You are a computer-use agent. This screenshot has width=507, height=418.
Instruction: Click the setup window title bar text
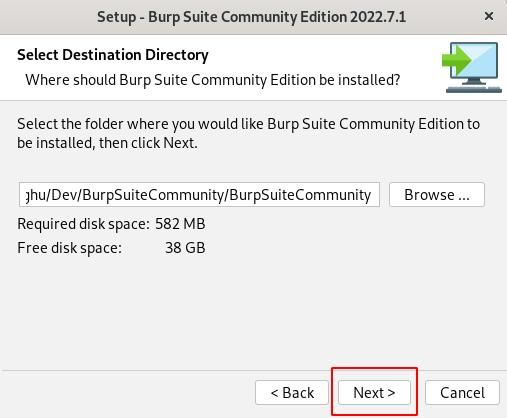(252, 17)
